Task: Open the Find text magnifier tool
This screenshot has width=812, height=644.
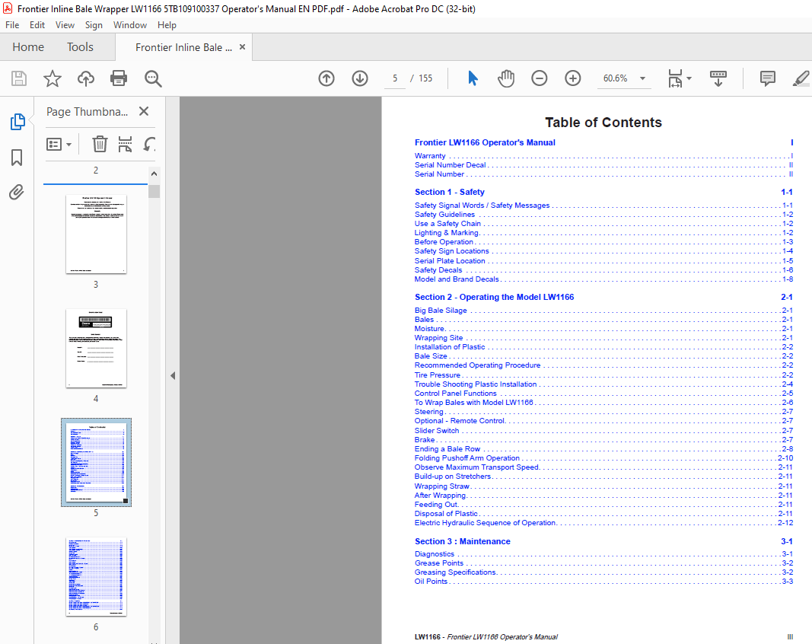Action: (153, 78)
